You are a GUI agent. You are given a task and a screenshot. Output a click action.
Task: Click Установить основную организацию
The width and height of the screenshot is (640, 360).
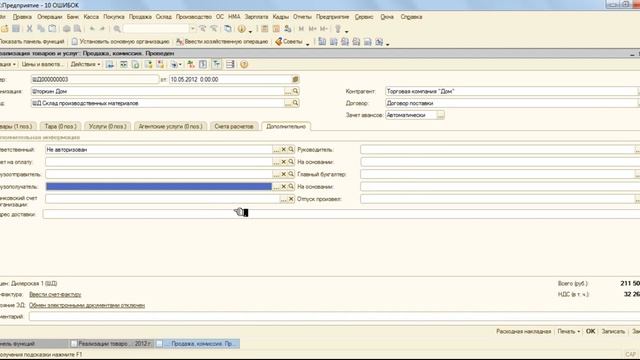tap(120, 42)
